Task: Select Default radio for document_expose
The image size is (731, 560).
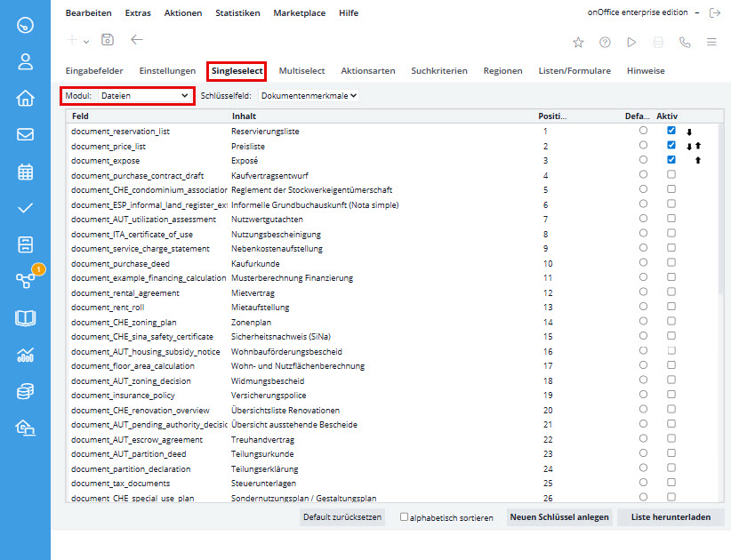Action: pyautogui.click(x=643, y=160)
